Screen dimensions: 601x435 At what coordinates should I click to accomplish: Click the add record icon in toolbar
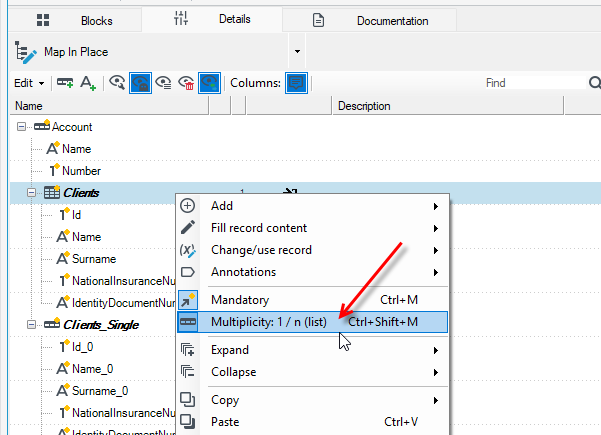(x=65, y=83)
